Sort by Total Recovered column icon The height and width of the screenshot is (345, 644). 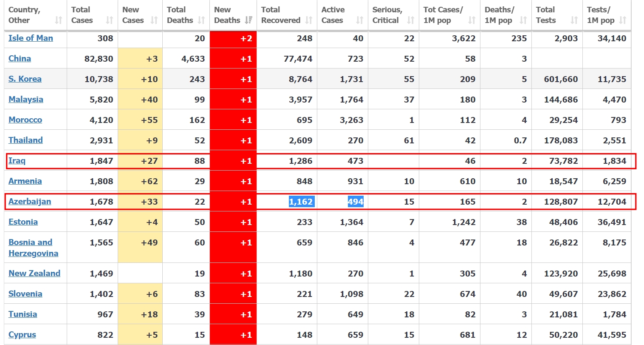click(x=309, y=20)
